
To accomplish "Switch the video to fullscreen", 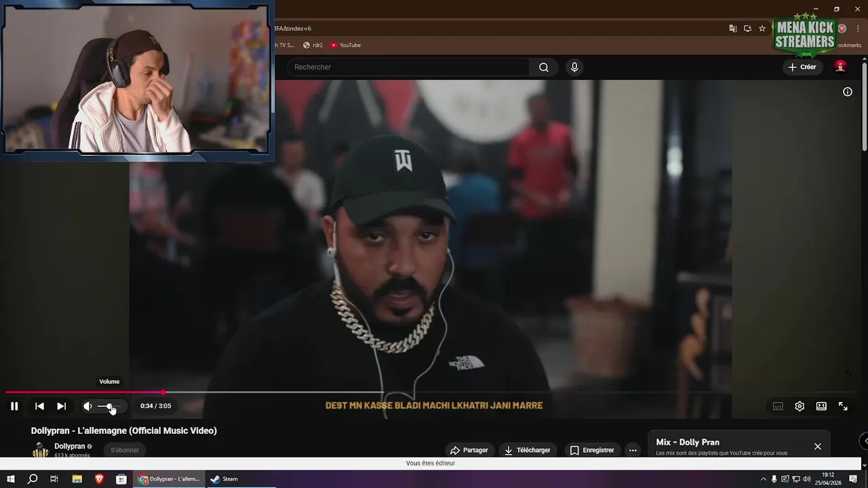I will (843, 406).
